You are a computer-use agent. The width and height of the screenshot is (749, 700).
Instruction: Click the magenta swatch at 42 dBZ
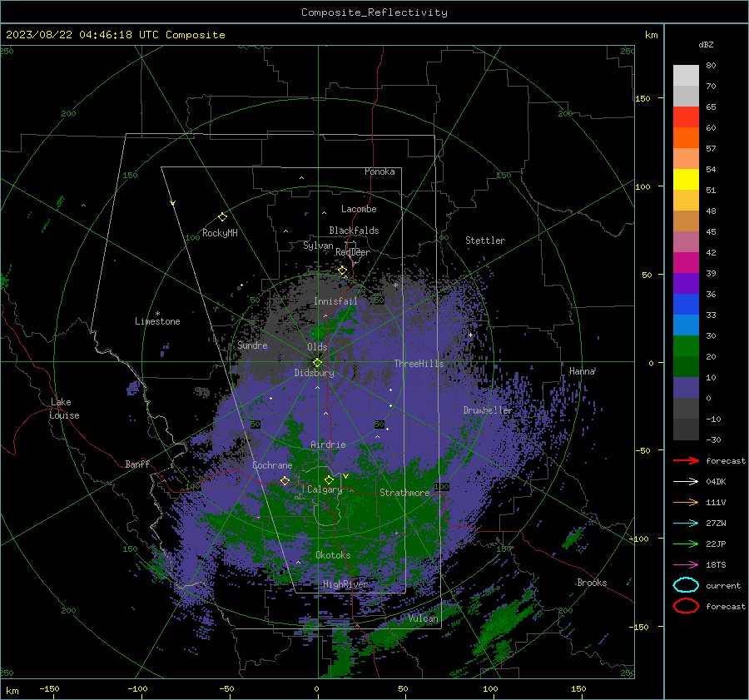pos(686,262)
